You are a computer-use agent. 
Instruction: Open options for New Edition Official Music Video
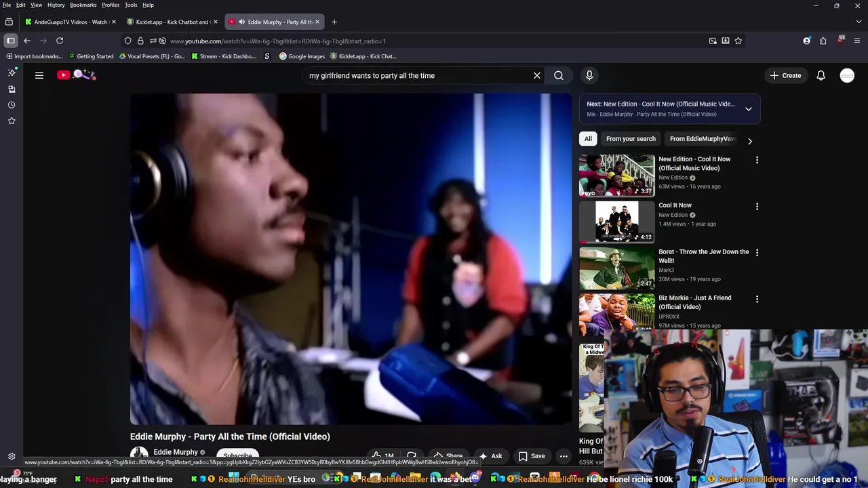click(x=757, y=160)
